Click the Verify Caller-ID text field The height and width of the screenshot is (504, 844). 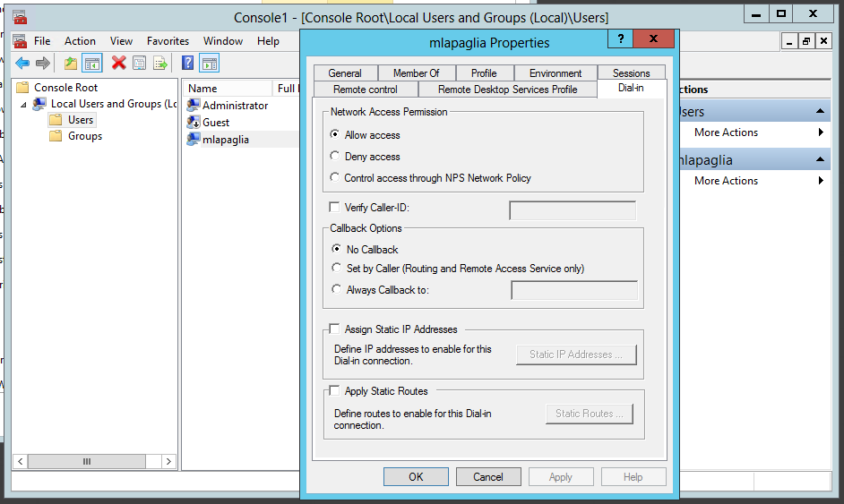(573, 210)
